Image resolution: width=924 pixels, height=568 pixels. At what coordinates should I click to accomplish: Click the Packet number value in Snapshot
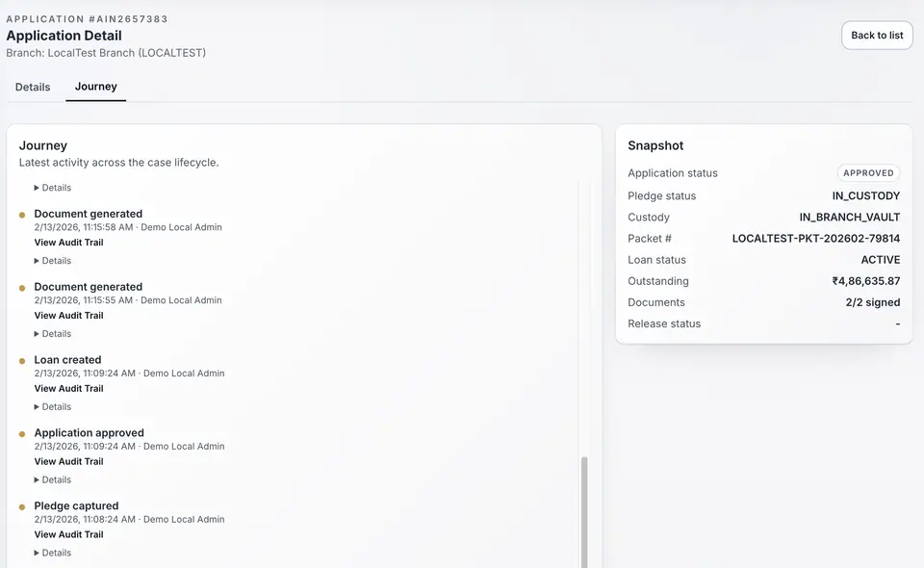(x=815, y=238)
